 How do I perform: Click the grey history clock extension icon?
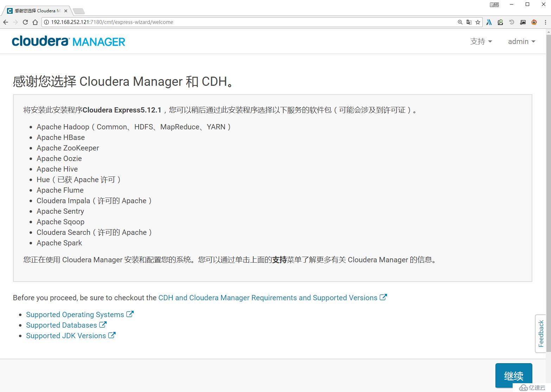(x=512, y=22)
